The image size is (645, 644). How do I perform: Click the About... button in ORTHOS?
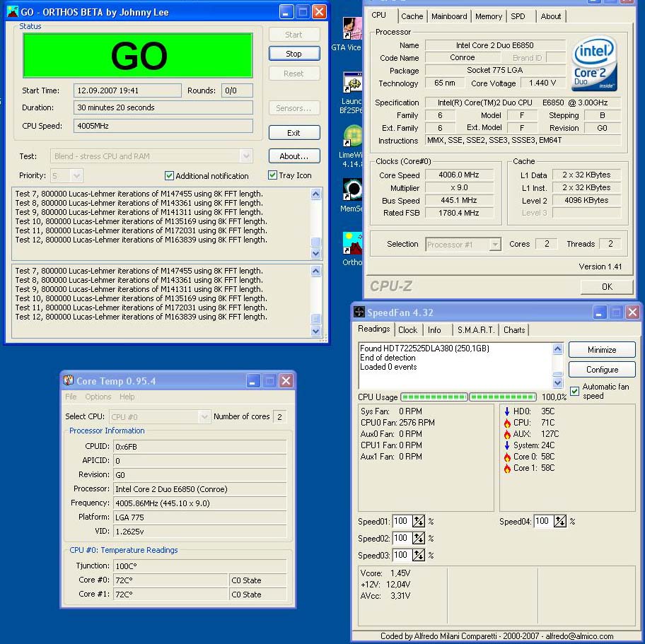[x=294, y=156]
